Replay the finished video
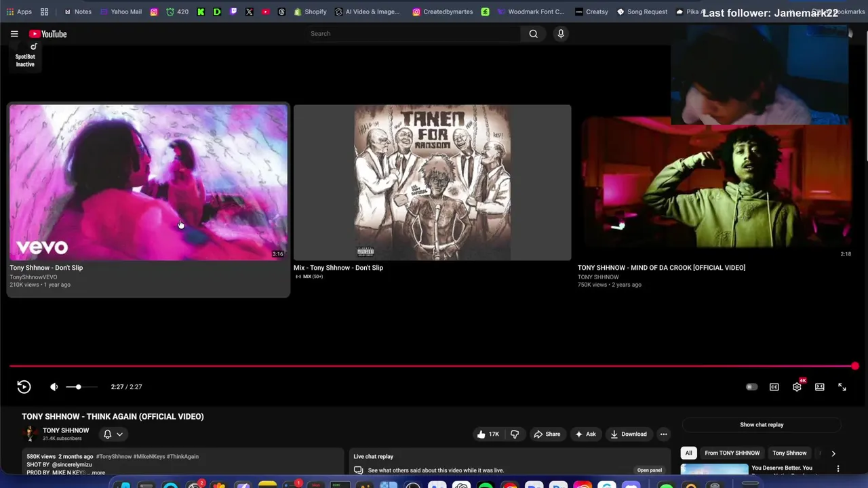 [24, 387]
